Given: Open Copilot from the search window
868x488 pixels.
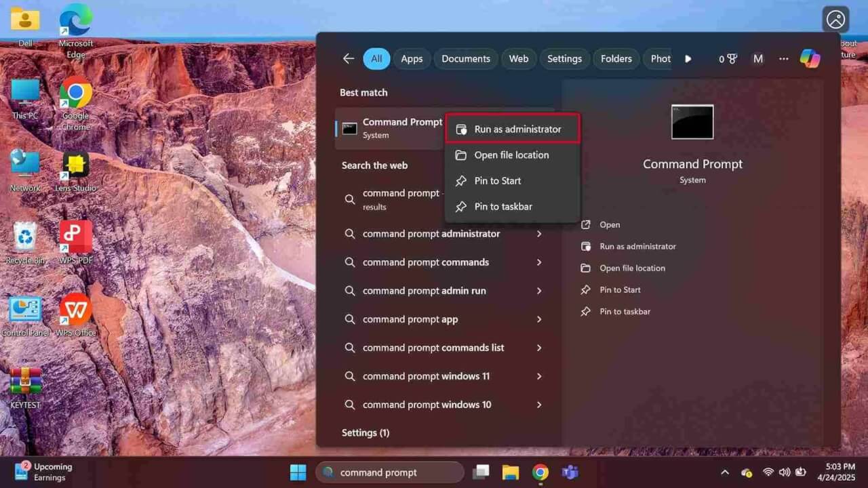Looking at the screenshot, I should (811, 59).
